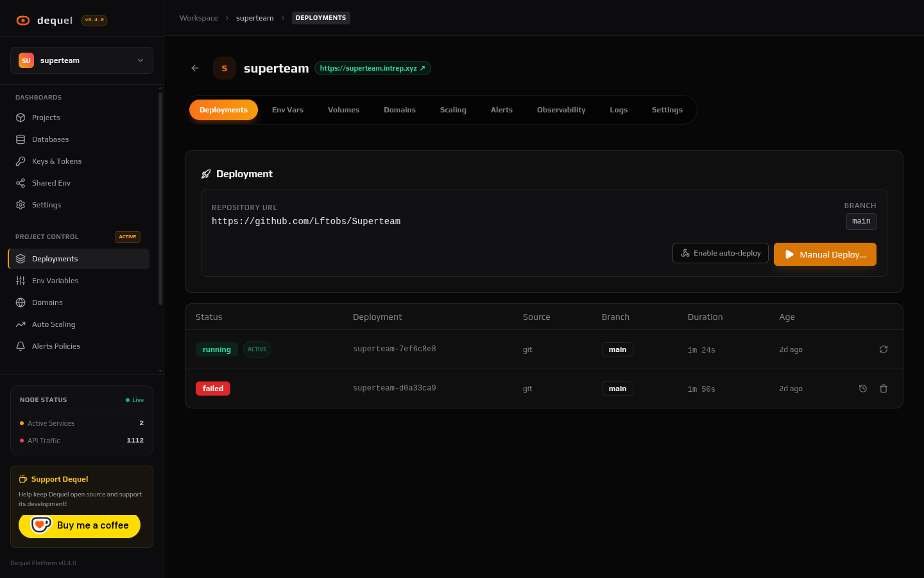Click the sidebar scrollbar
Screen dimensions: 924x578
(x=160, y=199)
